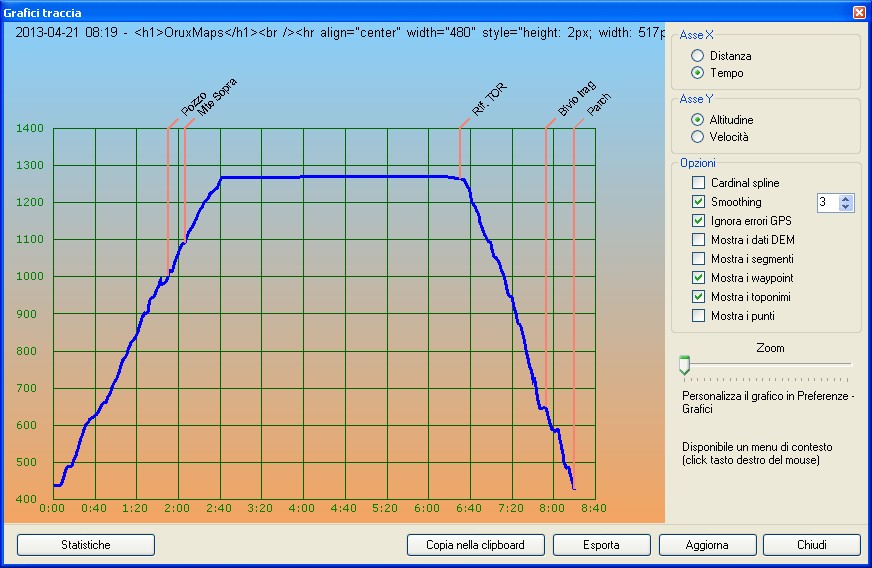Click the smoothing value input field
872x568 pixels.
click(x=826, y=202)
